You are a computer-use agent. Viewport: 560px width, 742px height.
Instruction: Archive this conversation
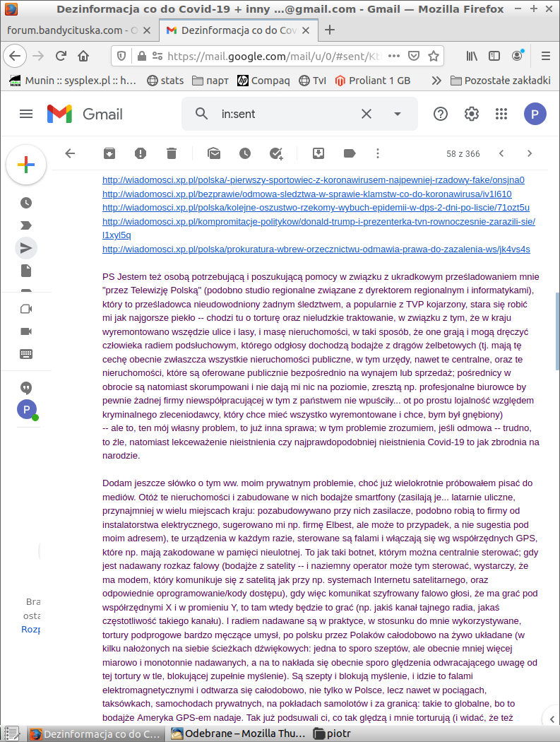(x=109, y=153)
